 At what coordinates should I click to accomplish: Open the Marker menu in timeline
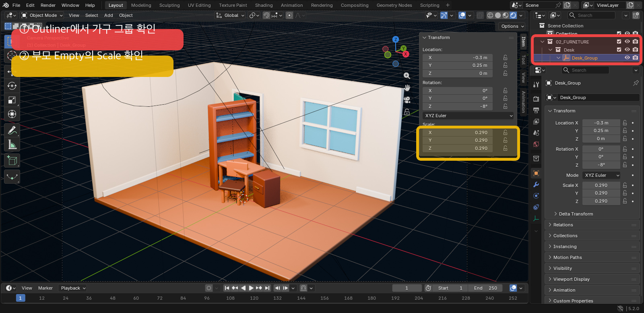tap(45, 288)
